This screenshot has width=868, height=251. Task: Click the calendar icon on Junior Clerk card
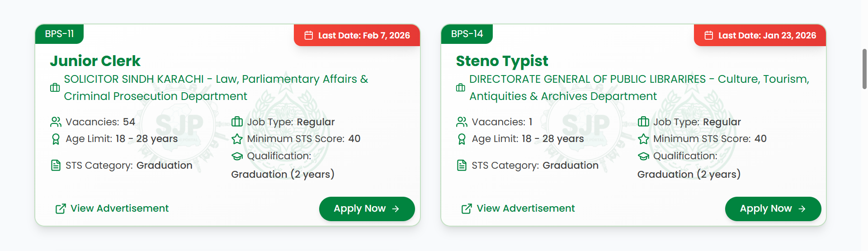pyautogui.click(x=309, y=35)
